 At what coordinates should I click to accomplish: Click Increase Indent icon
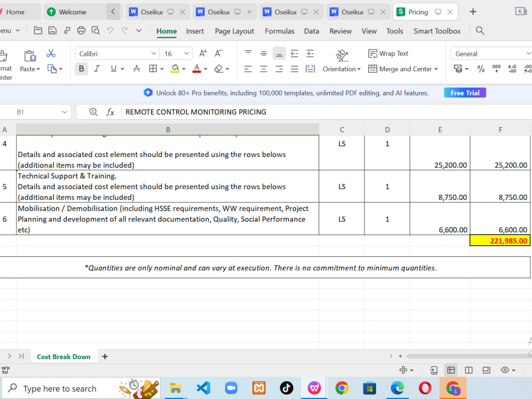[310, 53]
